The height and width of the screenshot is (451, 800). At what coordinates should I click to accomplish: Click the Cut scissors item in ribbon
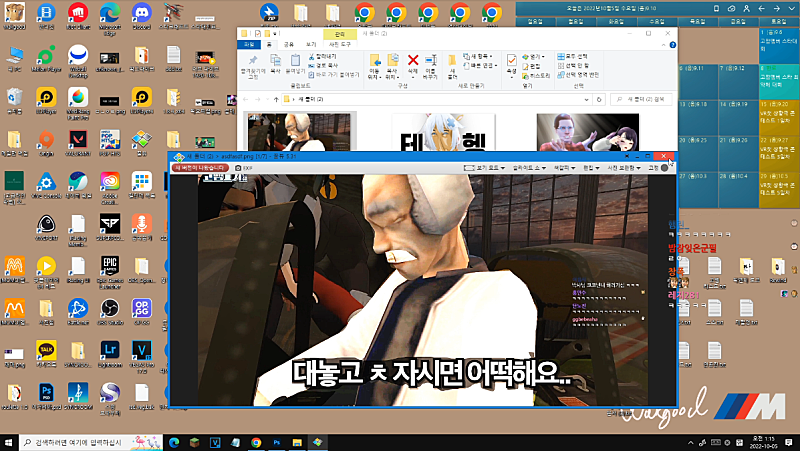[322, 56]
